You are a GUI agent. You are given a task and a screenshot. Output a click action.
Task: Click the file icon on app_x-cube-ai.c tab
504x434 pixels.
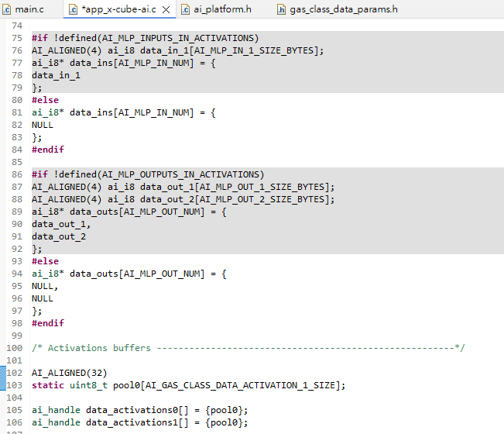74,9
